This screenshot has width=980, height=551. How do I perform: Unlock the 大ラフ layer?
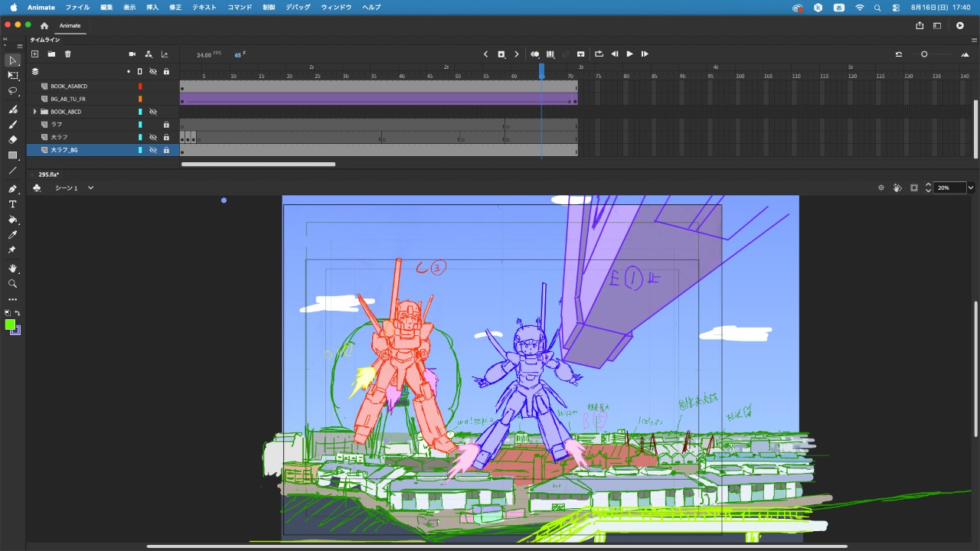coord(166,137)
